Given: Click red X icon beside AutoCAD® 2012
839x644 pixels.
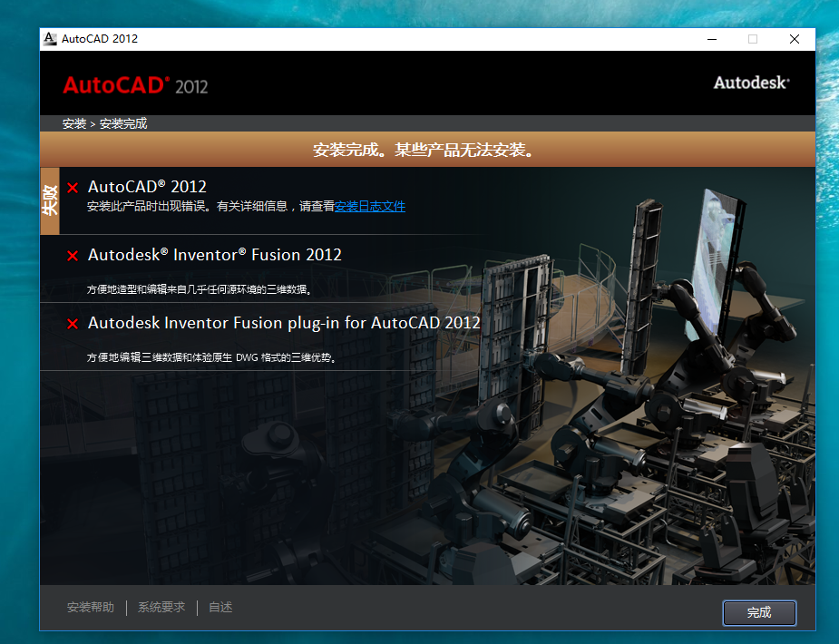Looking at the screenshot, I should (73, 188).
